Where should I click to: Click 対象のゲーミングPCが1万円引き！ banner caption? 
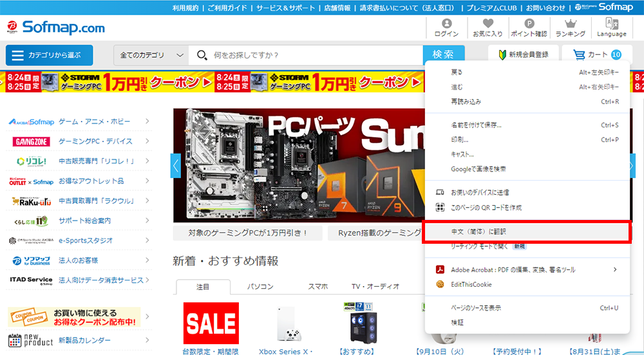[x=248, y=233]
